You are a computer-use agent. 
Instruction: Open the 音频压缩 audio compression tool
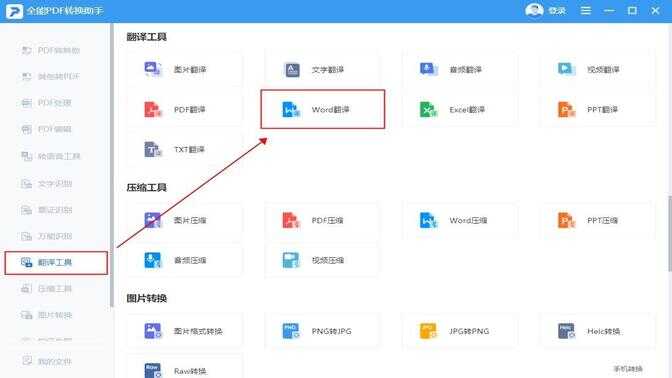point(184,260)
